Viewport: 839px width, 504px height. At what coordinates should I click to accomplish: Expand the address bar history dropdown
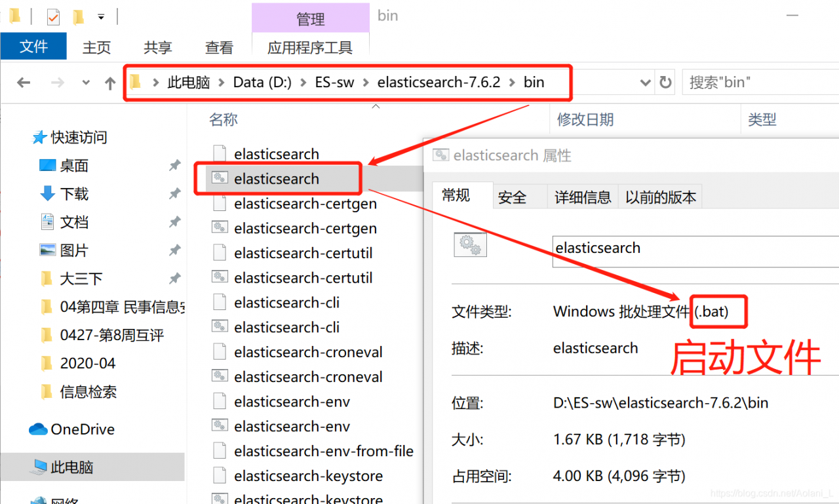pyautogui.click(x=645, y=83)
